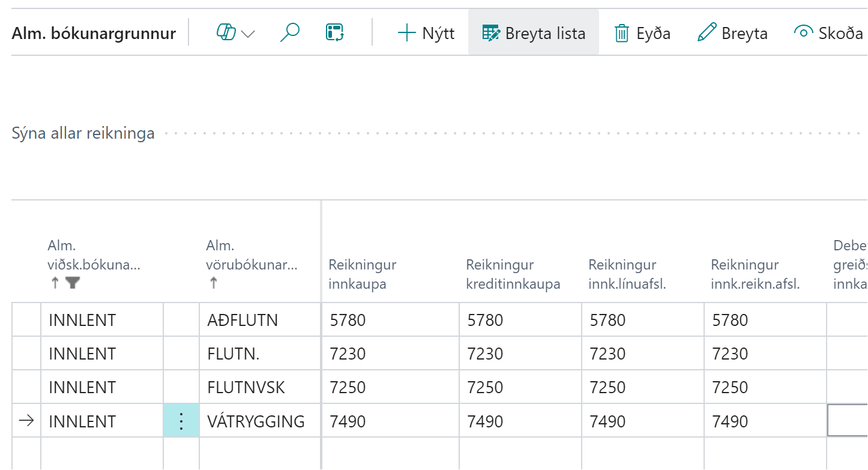
Task: Click Breyta pencil icon
Action: point(707,33)
